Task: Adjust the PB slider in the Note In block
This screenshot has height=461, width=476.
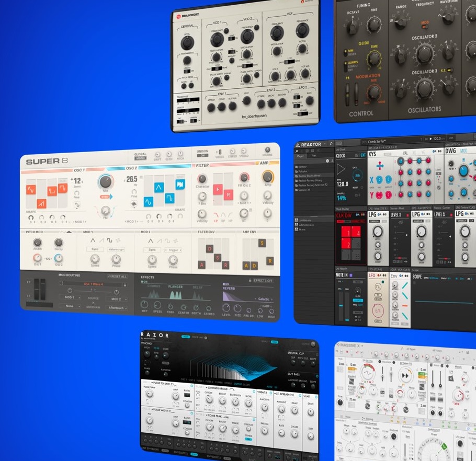Action: point(342,305)
